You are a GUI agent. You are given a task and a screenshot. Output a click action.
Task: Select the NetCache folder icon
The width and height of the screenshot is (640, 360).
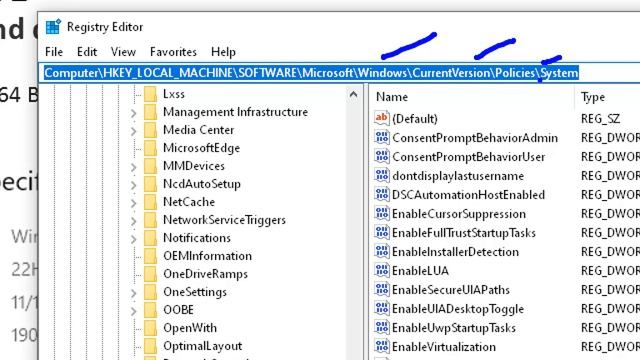coord(150,202)
